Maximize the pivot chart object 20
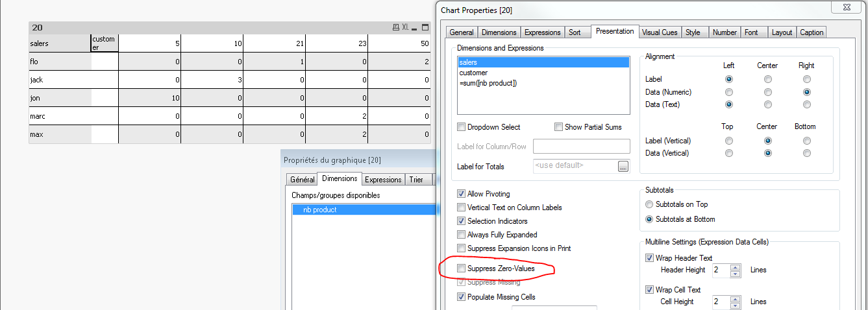The height and width of the screenshot is (310, 868). click(x=425, y=28)
